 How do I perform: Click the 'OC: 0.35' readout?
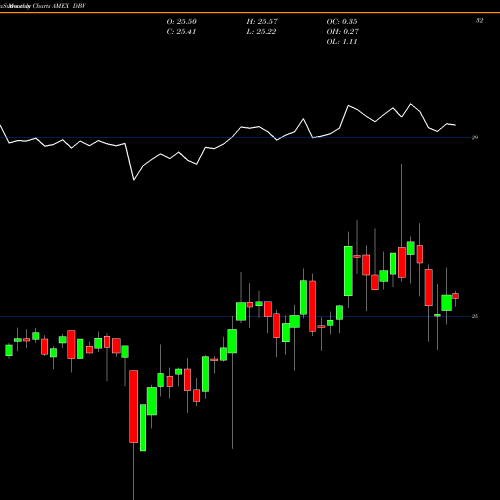tap(342, 22)
